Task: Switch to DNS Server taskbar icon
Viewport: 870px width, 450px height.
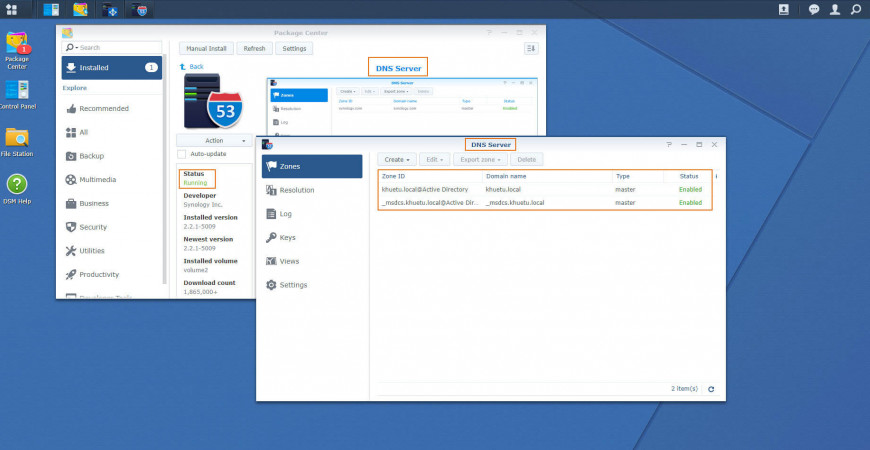Action: point(139,9)
